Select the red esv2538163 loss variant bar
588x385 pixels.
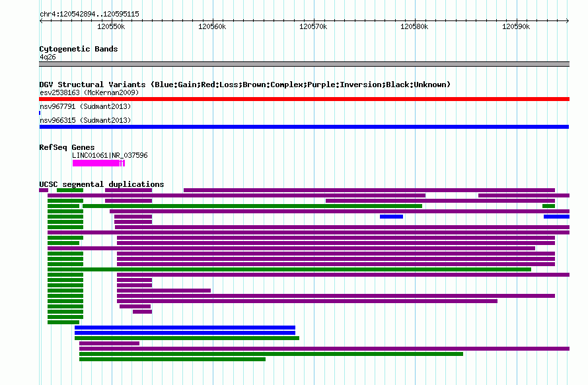[x=304, y=99]
